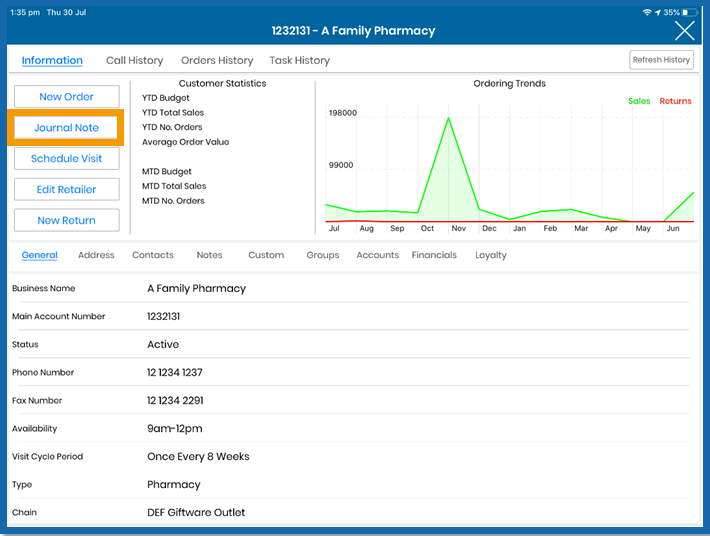Viewport: 710px width, 536px height.
Task: Select the Custom sub-tab
Action: [x=266, y=255]
